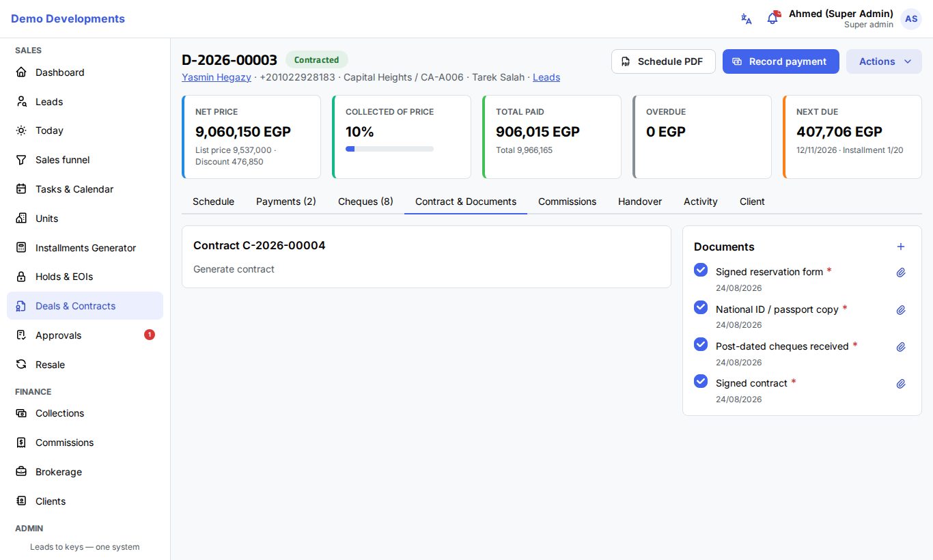
Task: Click the Today sun icon
Action: coord(21,130)
